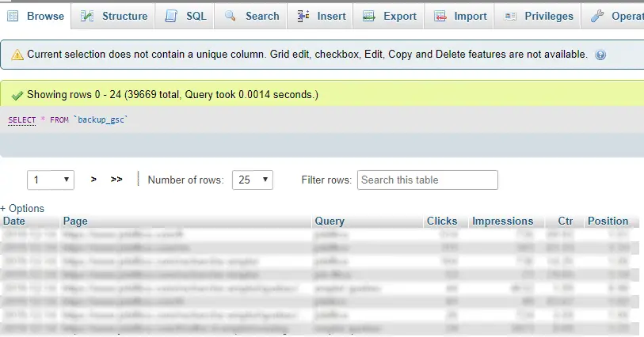
Task: Sort by the Impressions column header
Action: click(503, 221)
